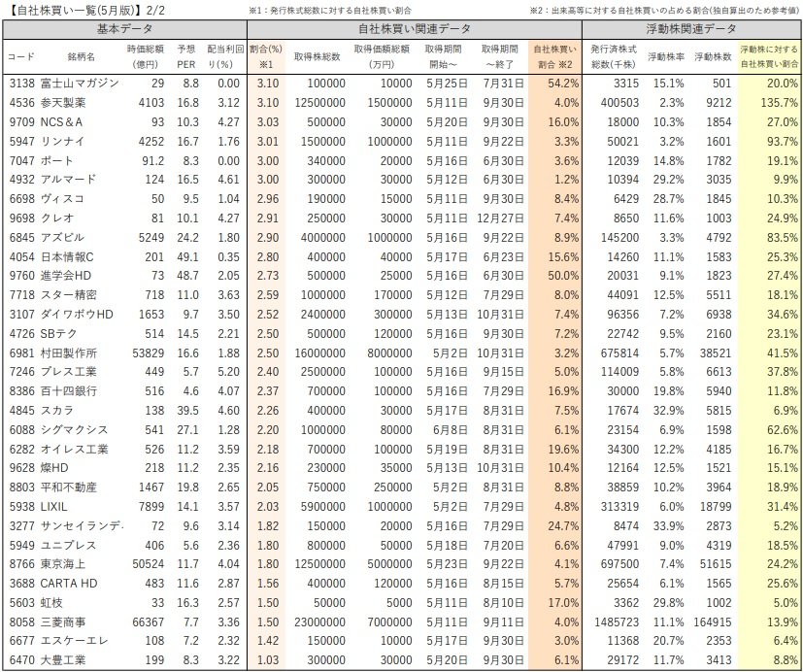Viewport: 803px width, 672px height.
Task: Click the ※1 footnote about 発行株式総数
Action: click(330, 11)
